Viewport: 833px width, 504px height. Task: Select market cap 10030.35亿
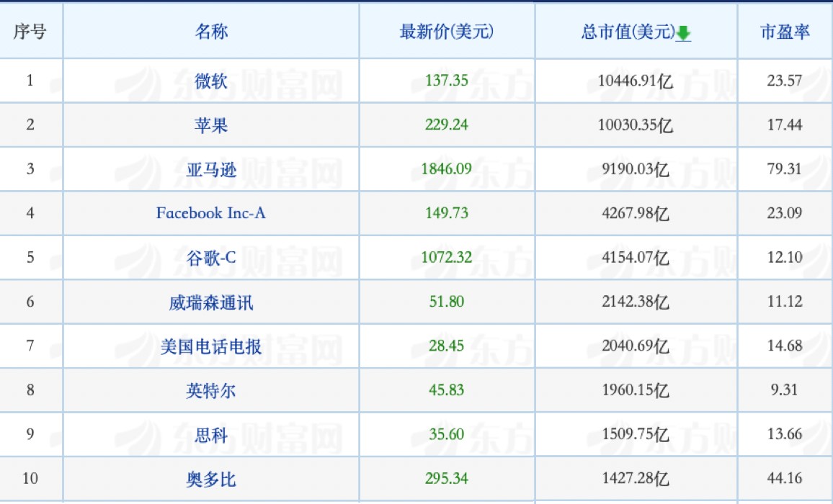pyautogui.click(x=636, y=125)
